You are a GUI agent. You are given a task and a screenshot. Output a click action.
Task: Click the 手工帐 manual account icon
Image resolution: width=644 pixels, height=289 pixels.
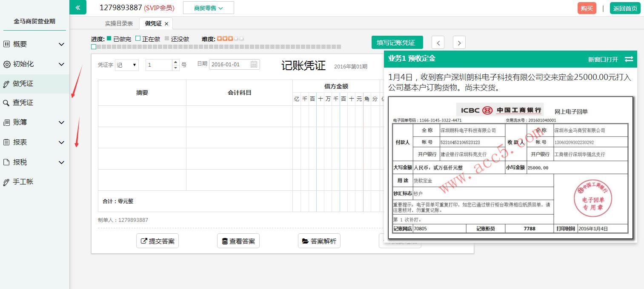tap(8, 181)
